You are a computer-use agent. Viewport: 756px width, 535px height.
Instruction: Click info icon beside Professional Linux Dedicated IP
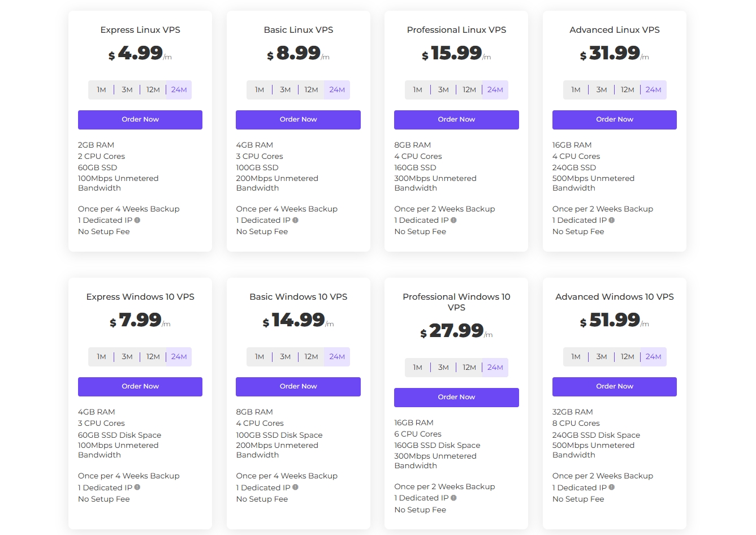[453, 221]
